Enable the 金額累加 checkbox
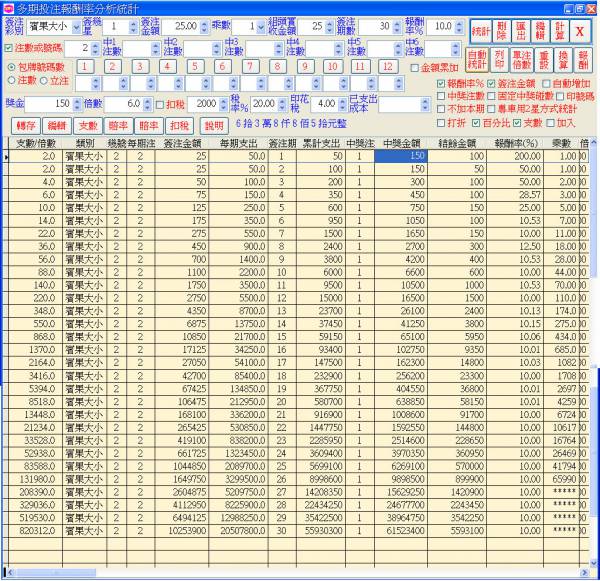The width and height of the screenshot is (600, 581). click(x=414, y=68)
